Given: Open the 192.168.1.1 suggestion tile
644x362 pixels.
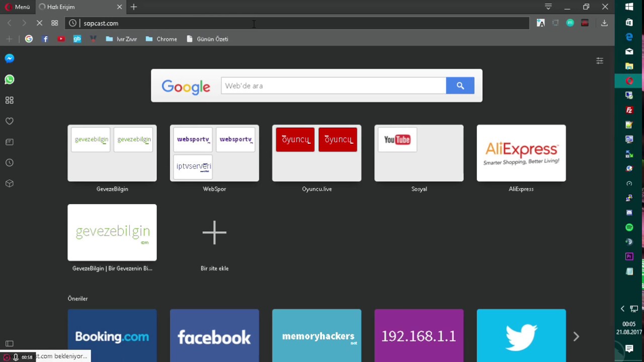Looking at the screenshot, I should [419, 335].
